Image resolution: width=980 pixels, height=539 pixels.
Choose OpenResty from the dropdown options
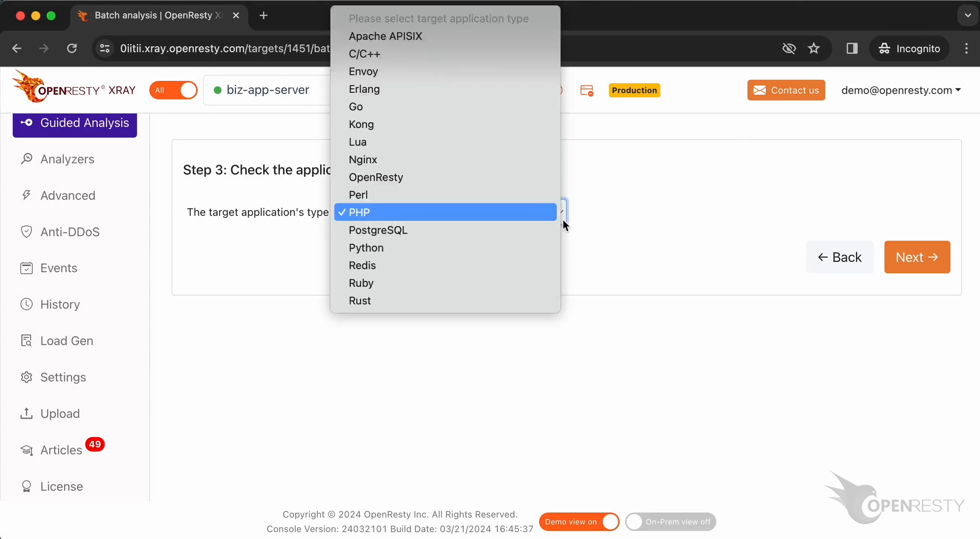tap(445, 177)
